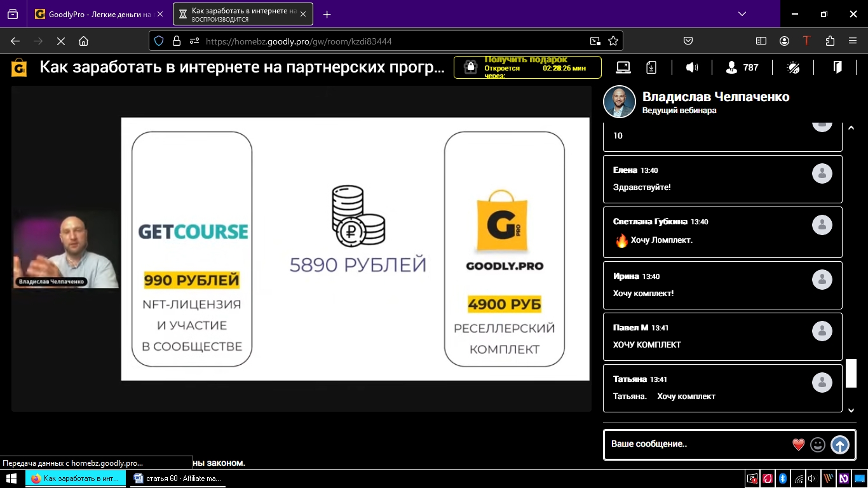
Task: Select message 'Хочу Ломплект.'
Action: coord(661,240)
